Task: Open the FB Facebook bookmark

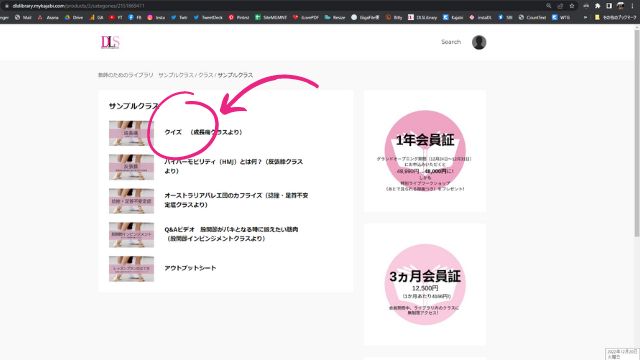Action: point(135,18)
